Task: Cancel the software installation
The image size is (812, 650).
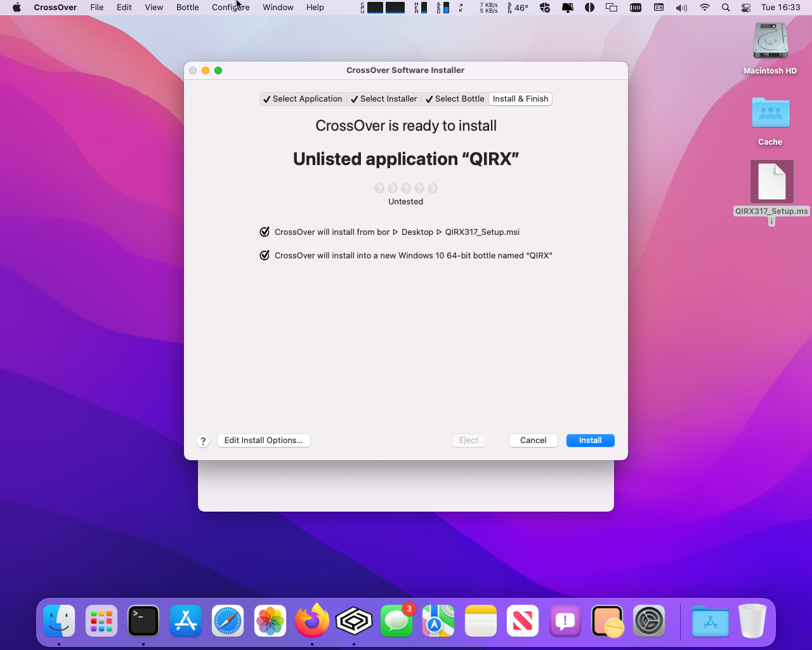Action: tap(533, 441)
